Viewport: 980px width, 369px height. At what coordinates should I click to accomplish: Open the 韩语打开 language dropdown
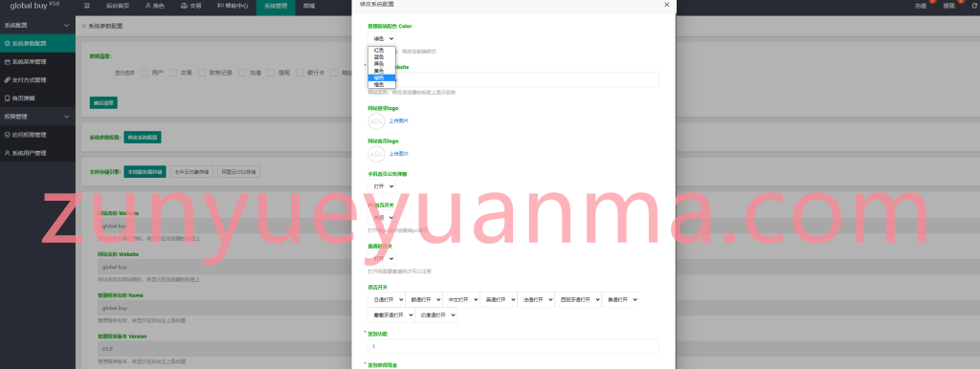(424, 300)
